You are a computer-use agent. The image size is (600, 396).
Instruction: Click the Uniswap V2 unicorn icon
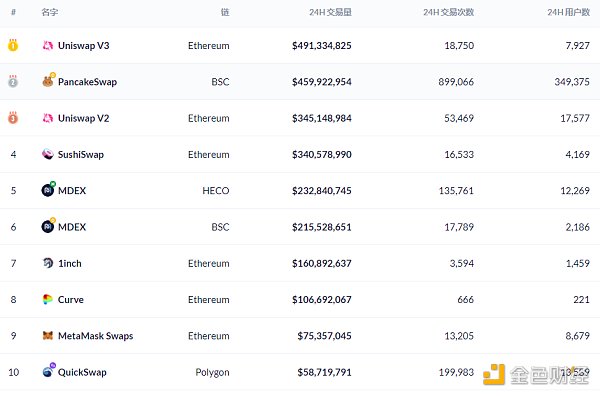pos(47,118)
